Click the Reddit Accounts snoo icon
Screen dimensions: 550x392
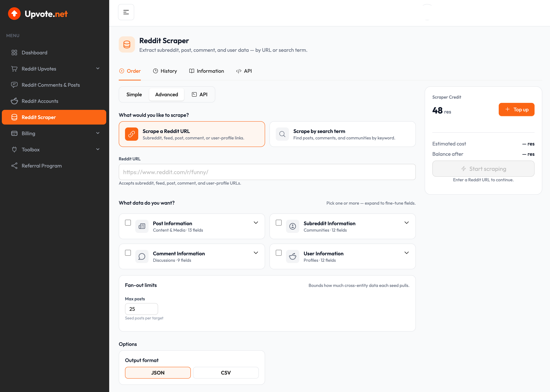(x=14, y=101)
